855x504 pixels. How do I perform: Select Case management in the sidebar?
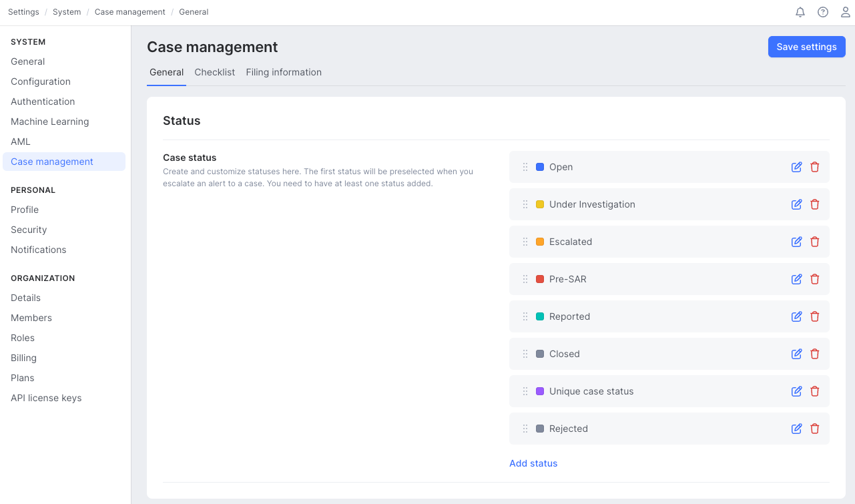(64, 162)
